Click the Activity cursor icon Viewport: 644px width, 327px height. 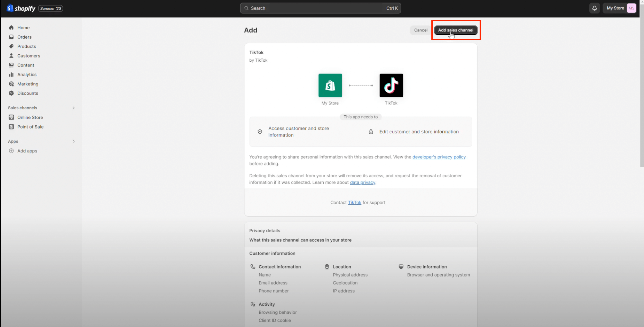click(253, 304)
